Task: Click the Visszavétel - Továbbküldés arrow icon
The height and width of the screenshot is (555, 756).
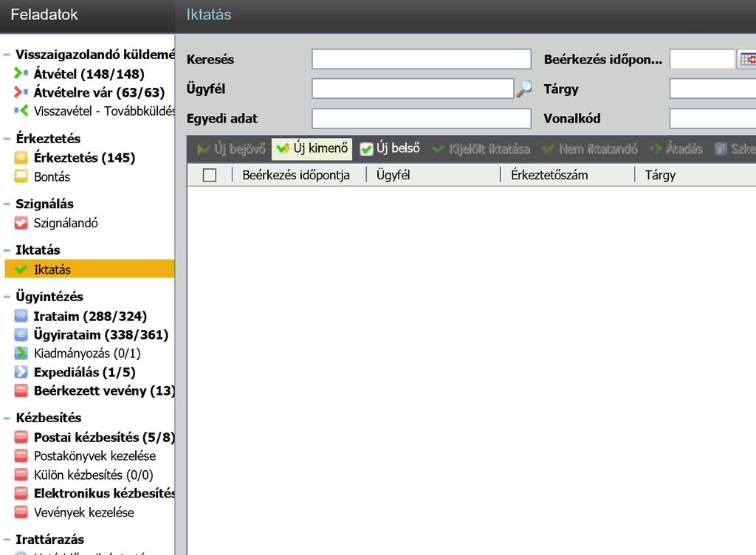Action: 21,111
